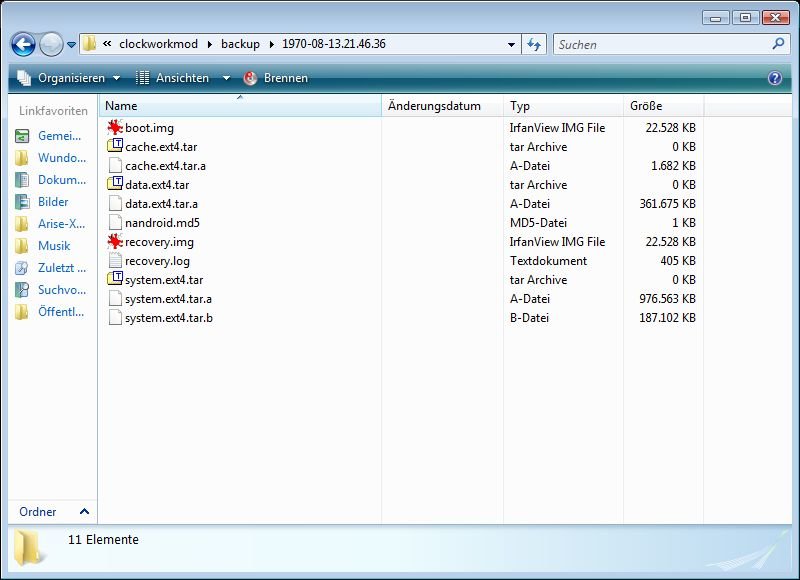The width and height of the screenshot is (800, 580).
Task: Select the data.ext4.tar.a file
Action: [x=161, y=204]
